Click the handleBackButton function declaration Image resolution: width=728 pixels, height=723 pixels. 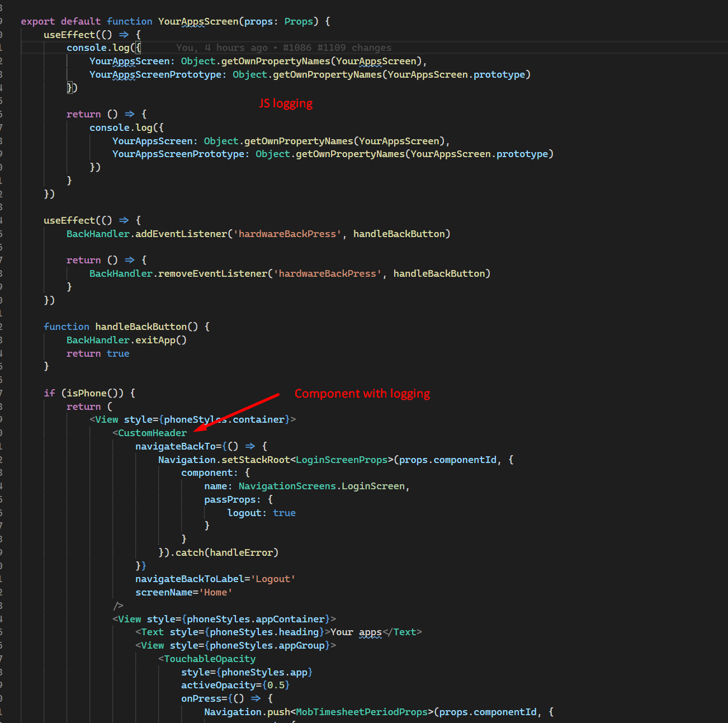point(141,326)
